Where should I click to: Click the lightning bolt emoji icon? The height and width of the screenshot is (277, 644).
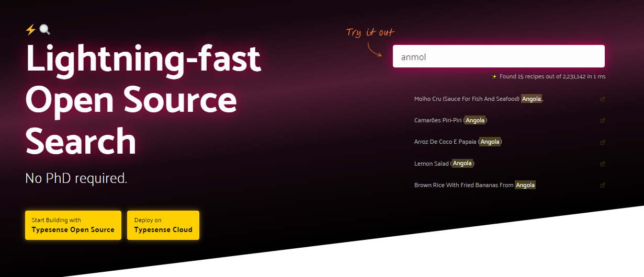31,30
